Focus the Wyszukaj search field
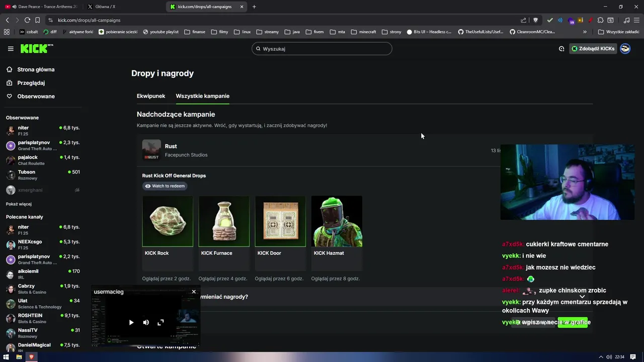The width and height of the screenshot is (644, 362). coord(322,49)
